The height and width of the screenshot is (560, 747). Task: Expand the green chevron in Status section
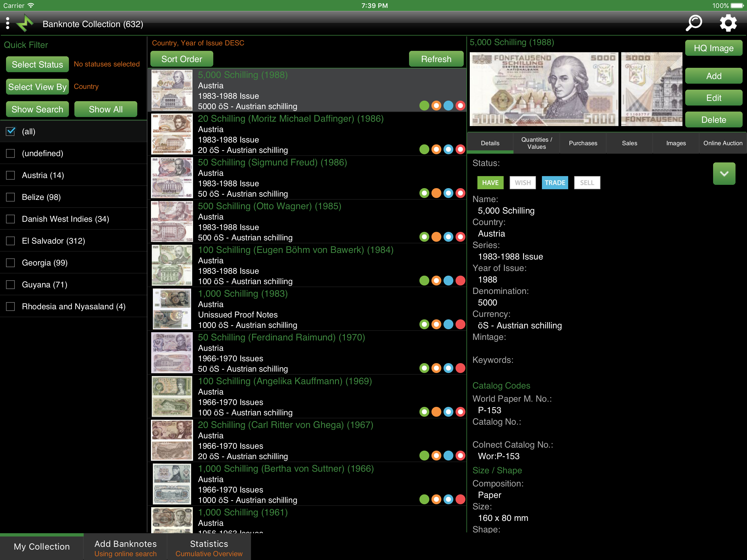pos(724,174)
